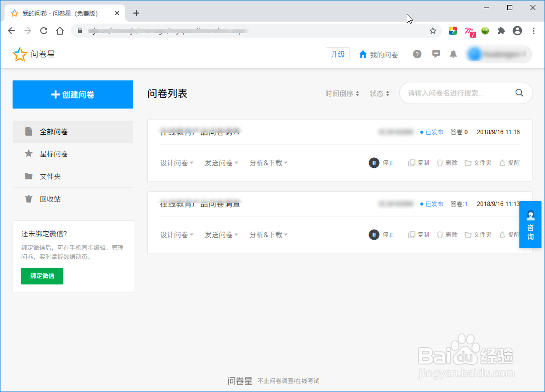Stop collecting responses for the first survey
This screenshot has width=545, height=392.
[382, 162]
